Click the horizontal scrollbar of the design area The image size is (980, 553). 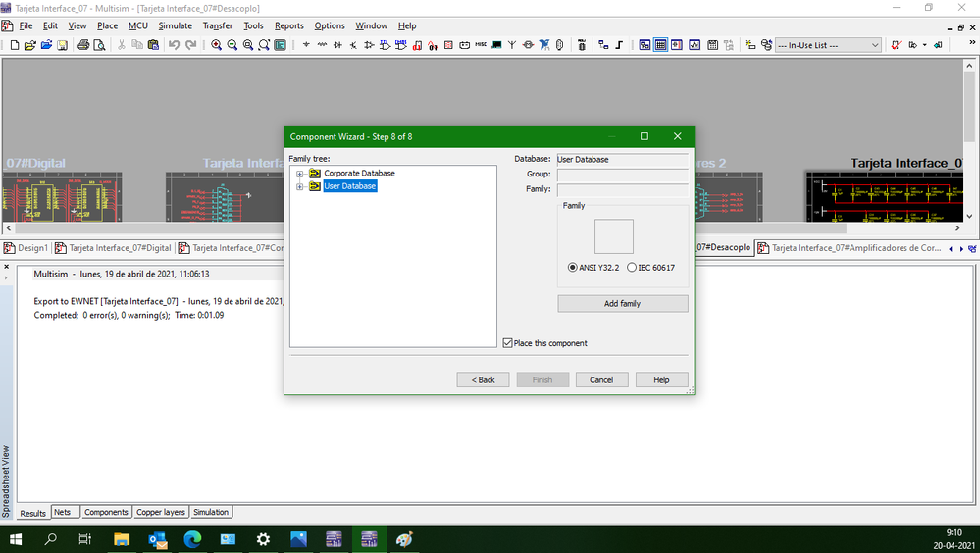point(482,228)
